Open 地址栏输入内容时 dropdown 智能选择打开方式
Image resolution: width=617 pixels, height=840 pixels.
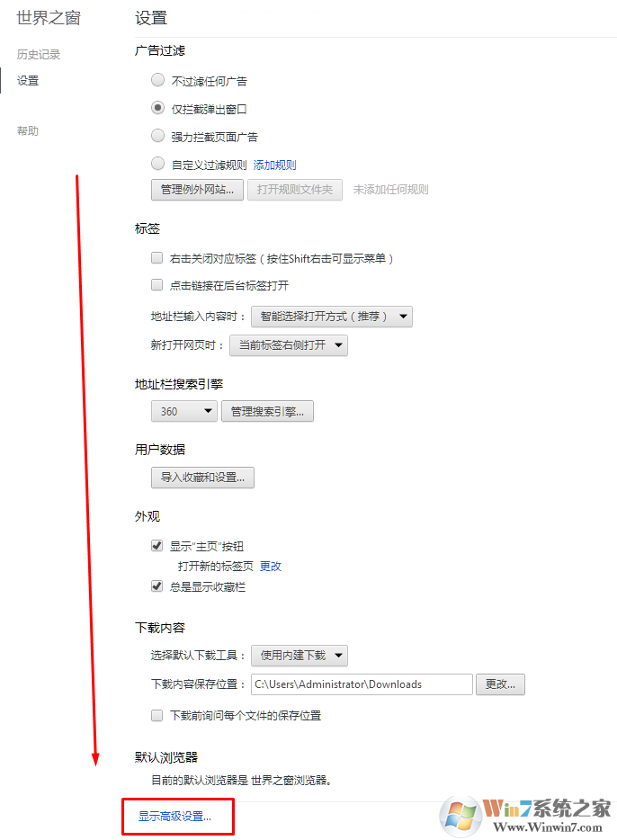coord(332,317)
